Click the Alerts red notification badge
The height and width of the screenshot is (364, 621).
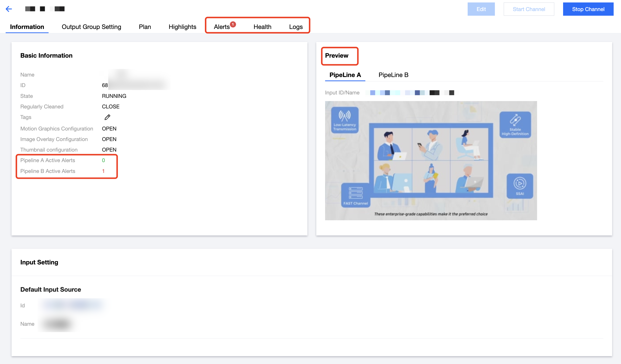(233, 24)
